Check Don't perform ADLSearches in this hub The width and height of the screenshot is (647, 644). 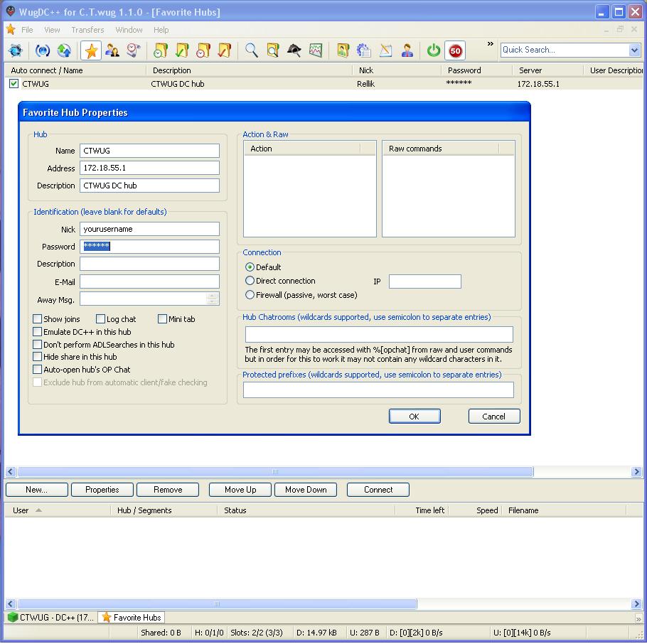point(37,345)
